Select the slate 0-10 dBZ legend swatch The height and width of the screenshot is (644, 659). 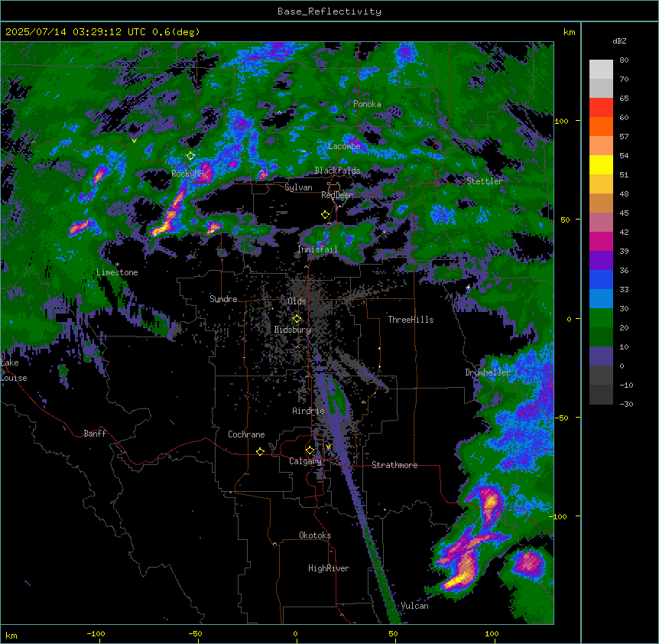tap(601, 356)
